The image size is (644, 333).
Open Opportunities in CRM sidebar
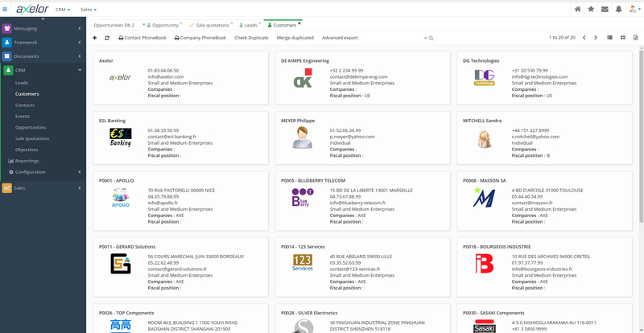[x=31, y=127]
